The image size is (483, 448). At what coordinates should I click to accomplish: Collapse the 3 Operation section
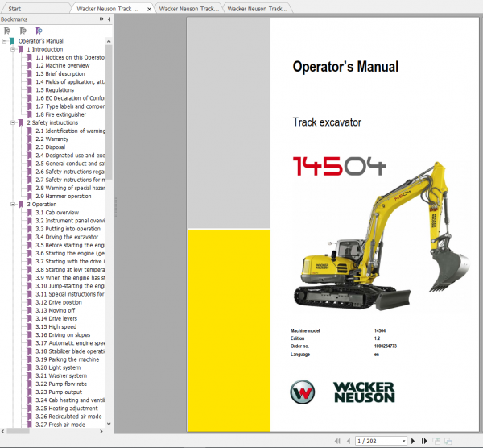pyautogui.click(x=13, y=204)
